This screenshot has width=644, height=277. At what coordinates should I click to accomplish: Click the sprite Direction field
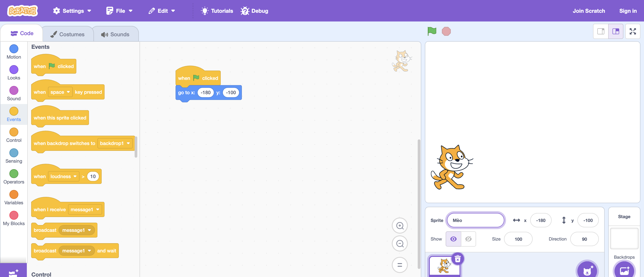pyautogui.click(x=584, y=239)
